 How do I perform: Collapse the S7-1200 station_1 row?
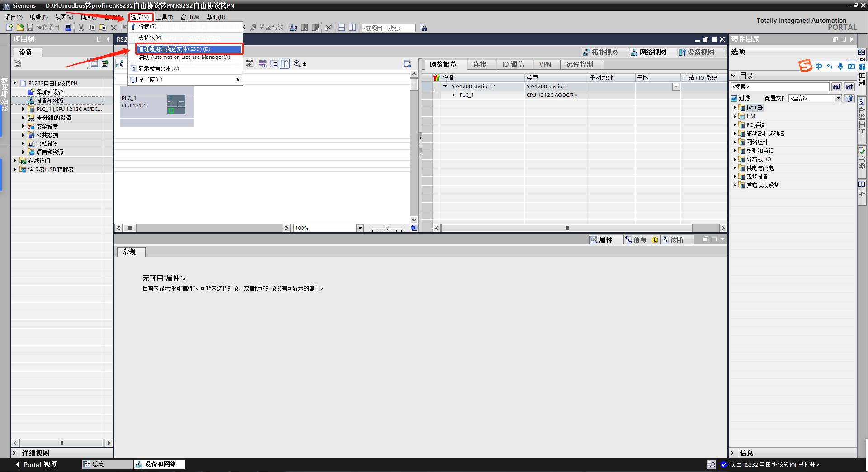pyautogui.click(x=445, y=86)
